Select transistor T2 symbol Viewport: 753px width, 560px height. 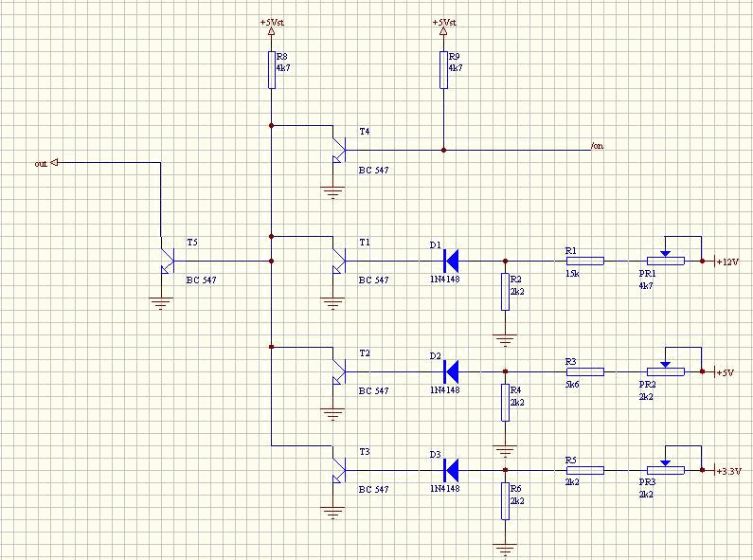[338, 372]
